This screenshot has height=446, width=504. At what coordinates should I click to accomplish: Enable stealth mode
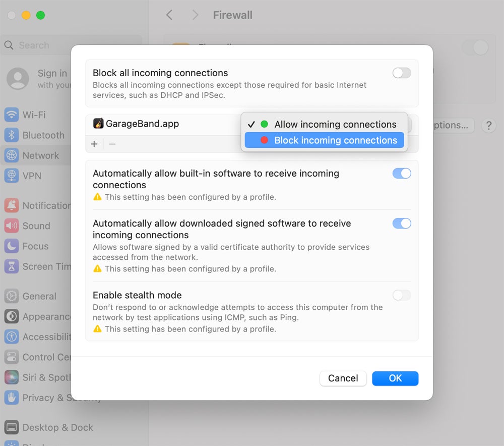pos(402,295)
